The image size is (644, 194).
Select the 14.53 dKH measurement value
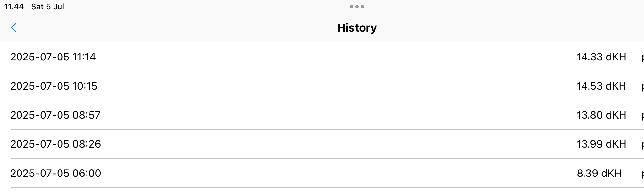[601, 86]
